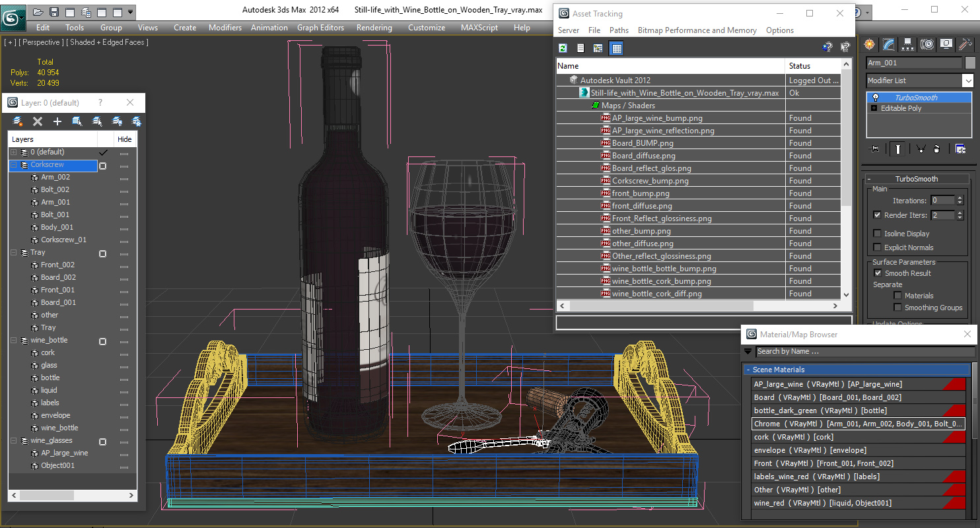Open the Display panel tab (monitor icon)

point(946,44)
